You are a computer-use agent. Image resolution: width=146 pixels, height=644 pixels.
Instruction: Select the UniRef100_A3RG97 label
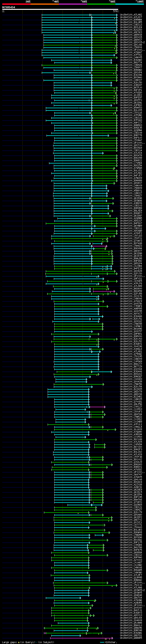coord(131,85)
